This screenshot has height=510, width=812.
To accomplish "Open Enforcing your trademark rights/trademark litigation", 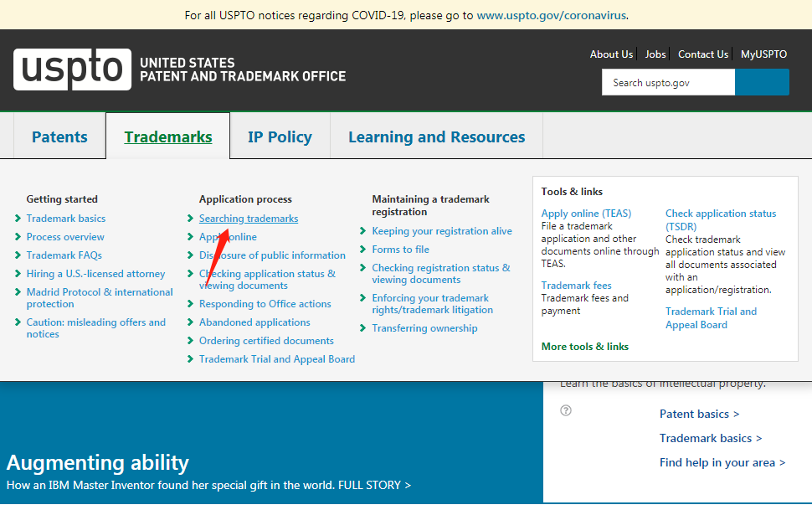I will (x=433, y=304).
